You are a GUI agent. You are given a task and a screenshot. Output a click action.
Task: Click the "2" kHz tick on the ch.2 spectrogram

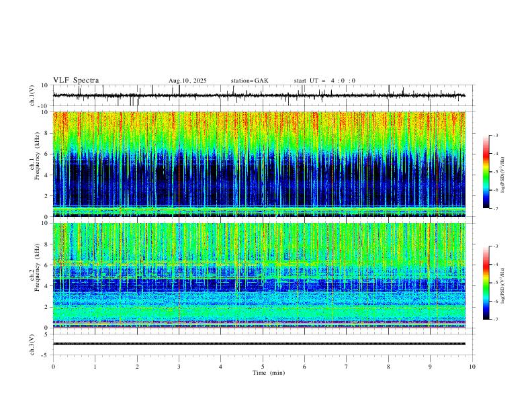pos(47,307)
